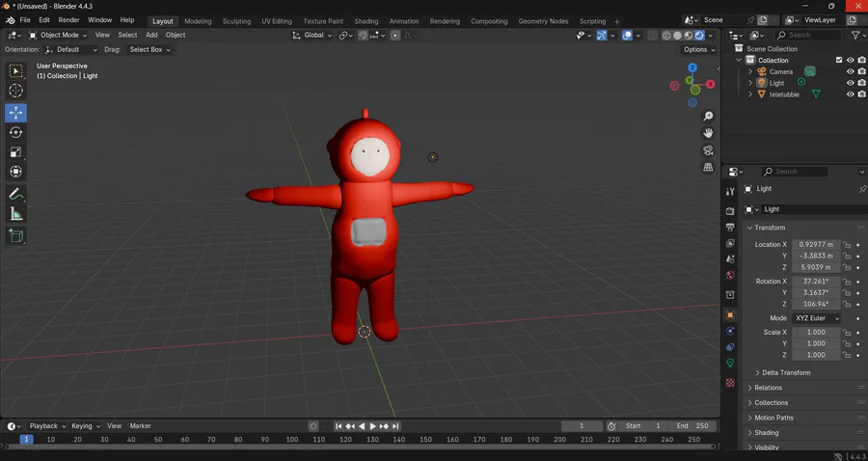Switch to wireframe viewport shading
The height and width of the screenshot is (461, 868).
pos(666,35)
